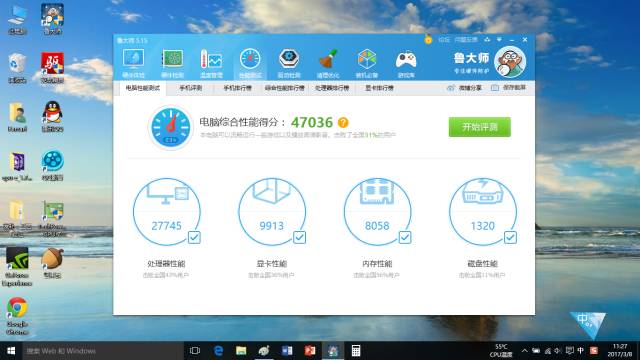Image resolution: width=640 pixels, height=360 pixels.
Task: Open 清理优化 broom cleanup module
Action: point(328,63)
